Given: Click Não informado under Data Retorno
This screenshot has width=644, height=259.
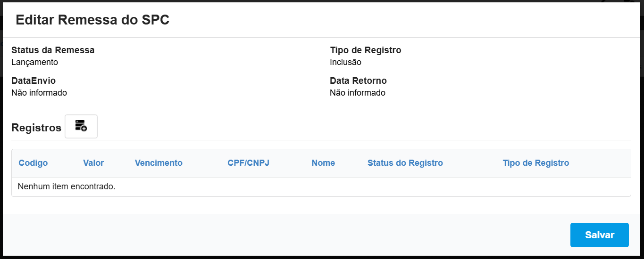Looking at the screenshot, I should 358,93.
